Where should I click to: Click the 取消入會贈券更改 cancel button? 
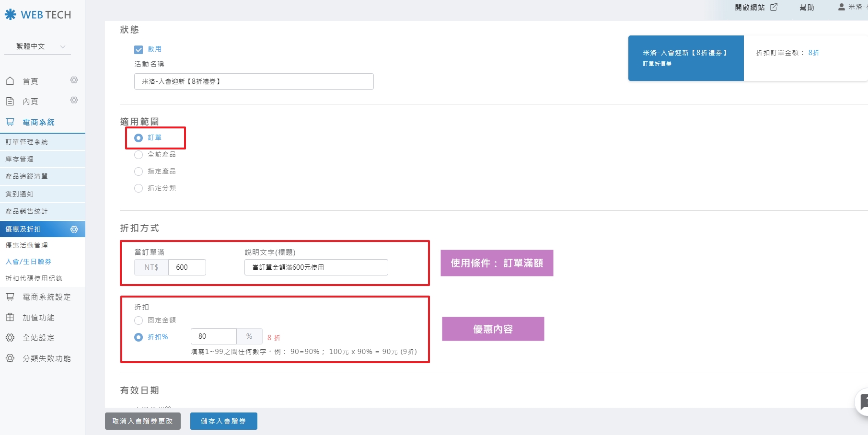tap(142, 421)
